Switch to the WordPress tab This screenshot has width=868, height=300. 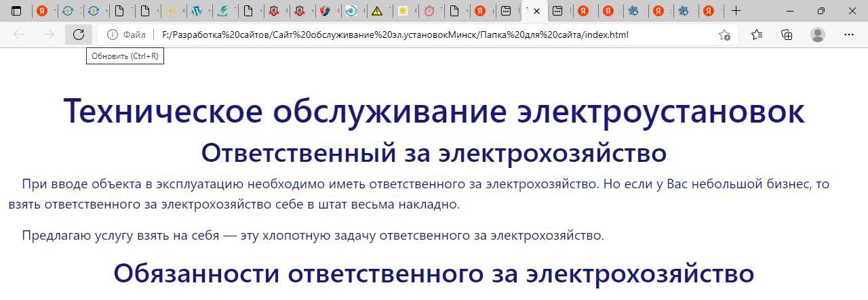point(197,11)
